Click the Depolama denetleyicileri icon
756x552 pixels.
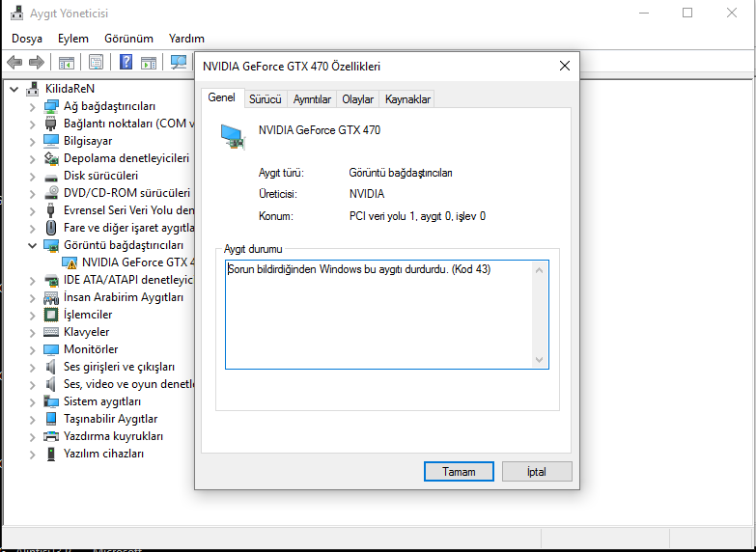pyautogui.click(x=51, y=158)
